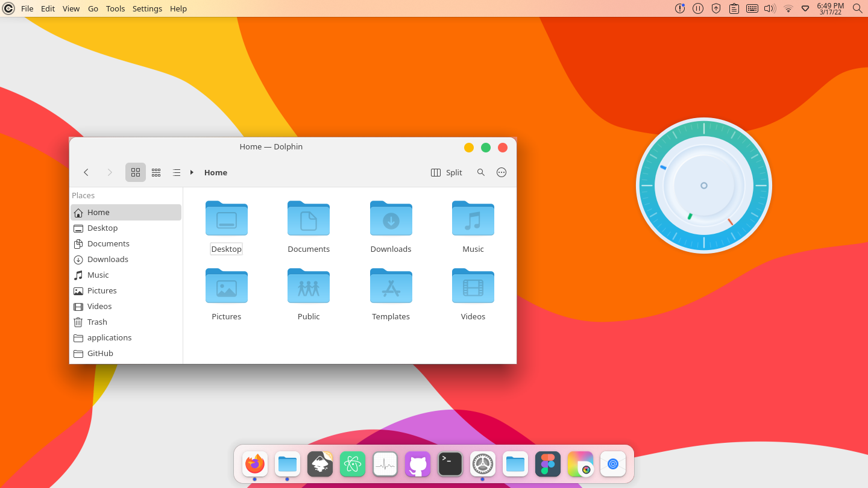
Task: Click the pause media tray icon
Action: coord(698,8)
